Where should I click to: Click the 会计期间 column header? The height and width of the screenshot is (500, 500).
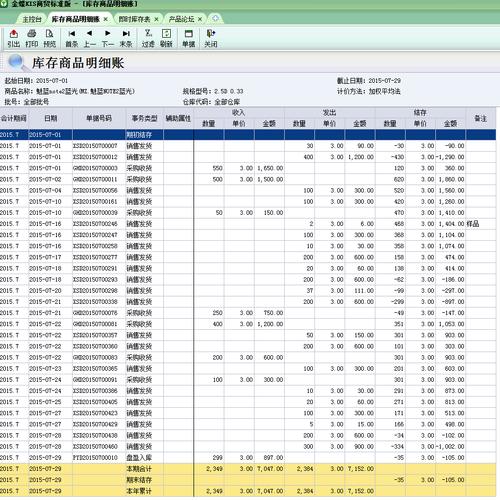(x=14, y=118)
